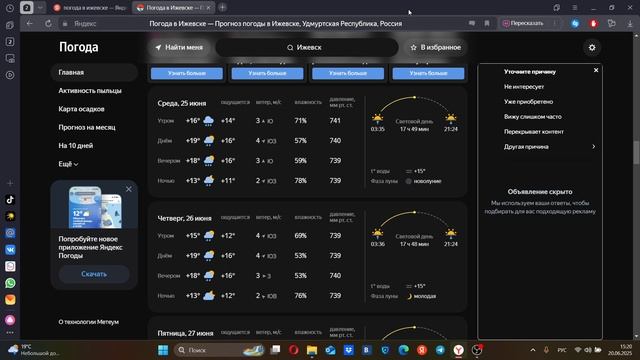Reload the weather page
This screenshot has width=640, height=360.
pos(48,24)
